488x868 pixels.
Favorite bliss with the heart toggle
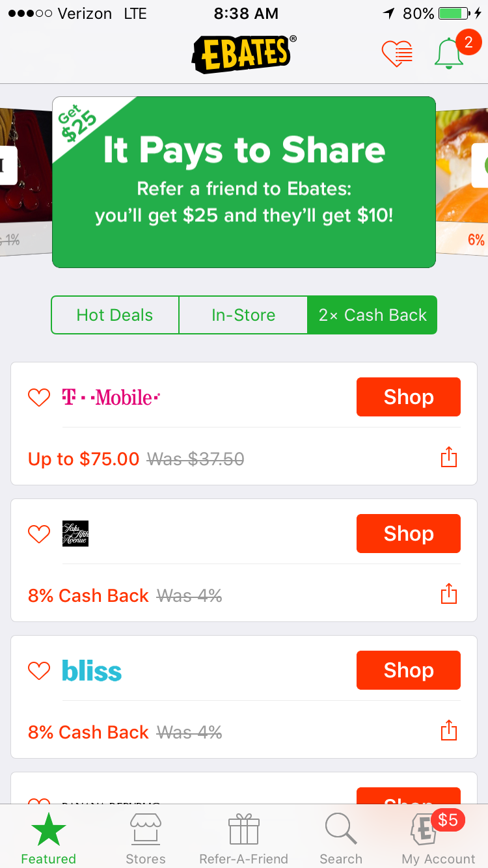(x=39, y=670)
